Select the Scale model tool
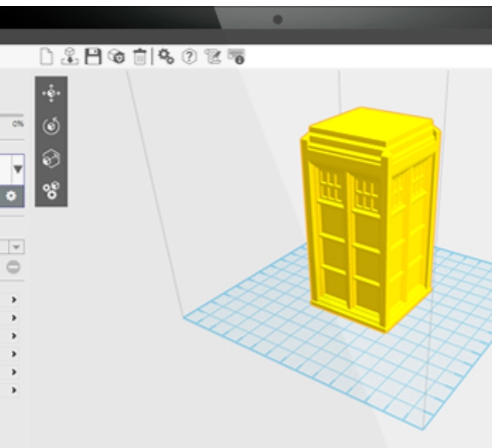The image size is (492, 448). [51, 158]
